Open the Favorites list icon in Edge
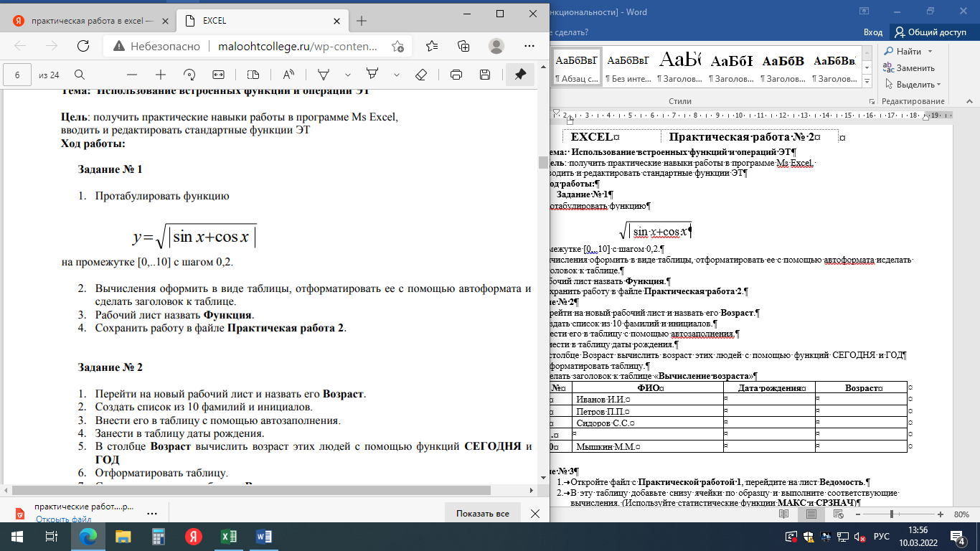 (x=432, y=46)
